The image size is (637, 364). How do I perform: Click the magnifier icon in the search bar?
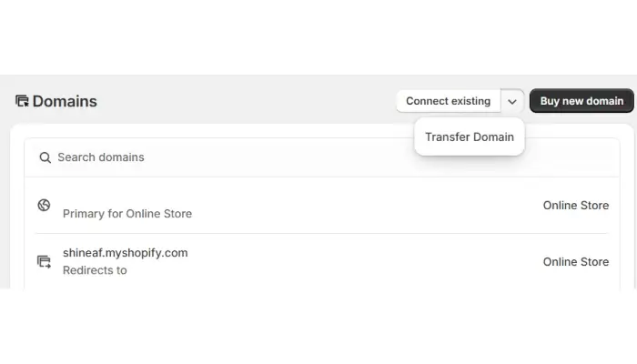[45, 157]
